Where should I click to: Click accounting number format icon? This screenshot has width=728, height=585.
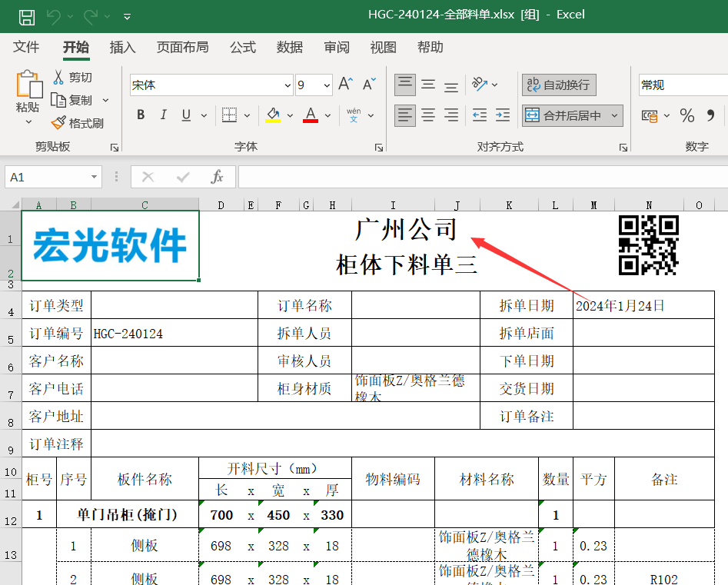click(x=650, y=115)
